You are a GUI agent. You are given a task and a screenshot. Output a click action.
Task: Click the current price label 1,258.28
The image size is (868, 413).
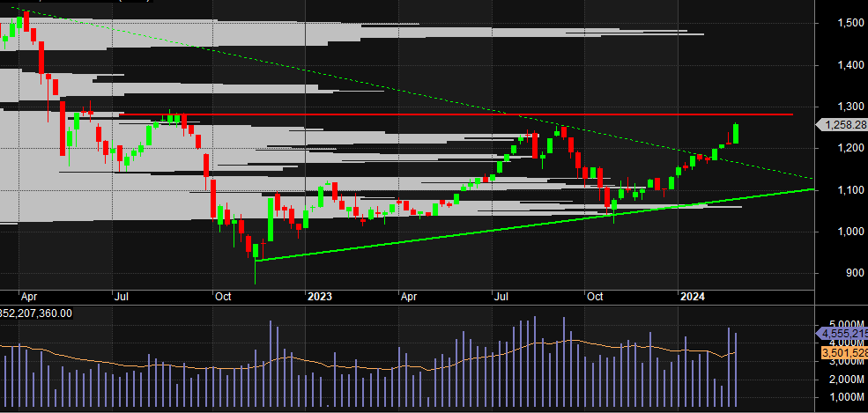point(842,125)
